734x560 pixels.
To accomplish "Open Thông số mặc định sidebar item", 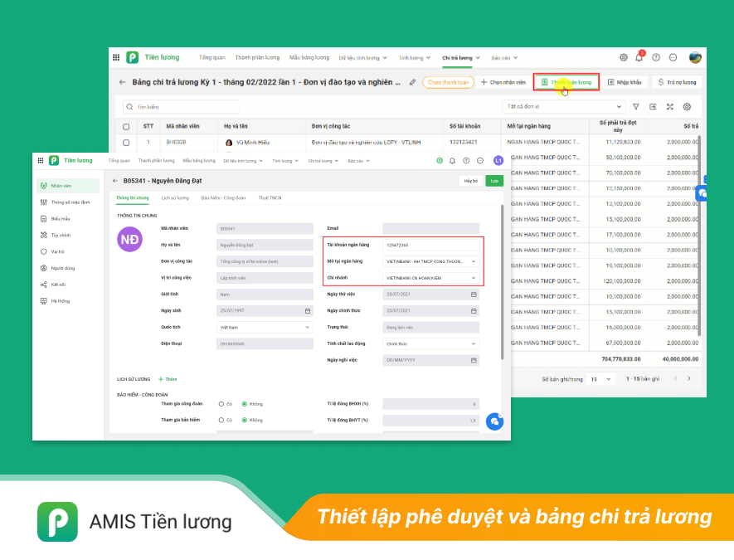I will [68, 202].
